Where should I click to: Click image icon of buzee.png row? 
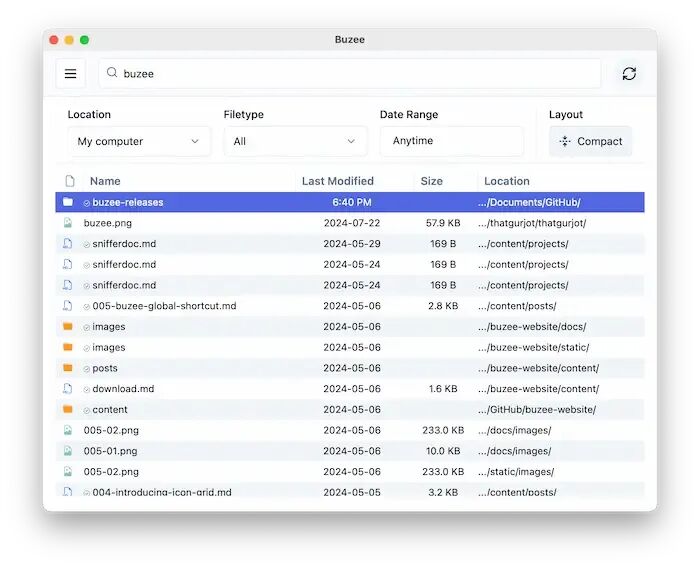click(67, 222)
